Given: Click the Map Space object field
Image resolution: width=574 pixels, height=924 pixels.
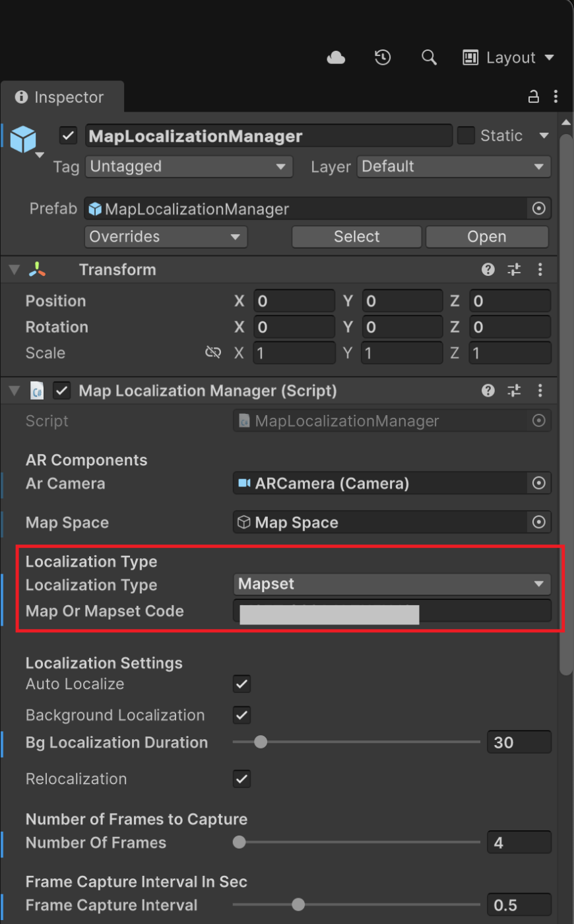Looking at the screenshot, I should pos(380,523).
